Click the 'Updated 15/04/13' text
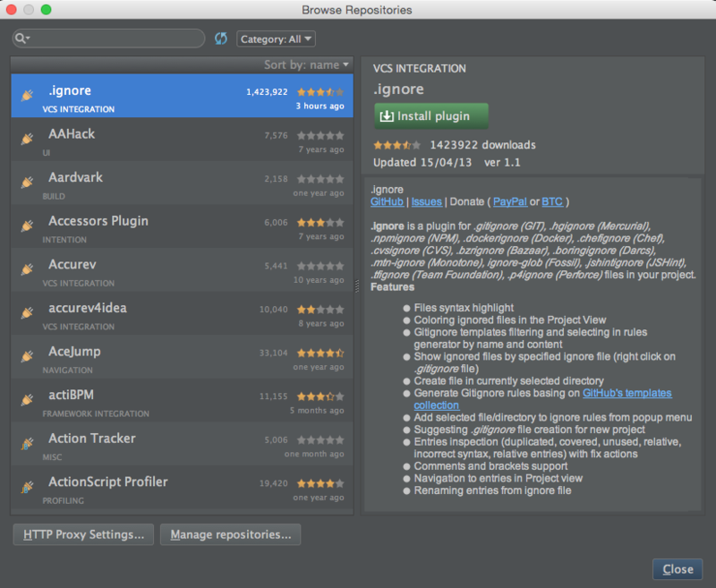 tap(422, 163)
